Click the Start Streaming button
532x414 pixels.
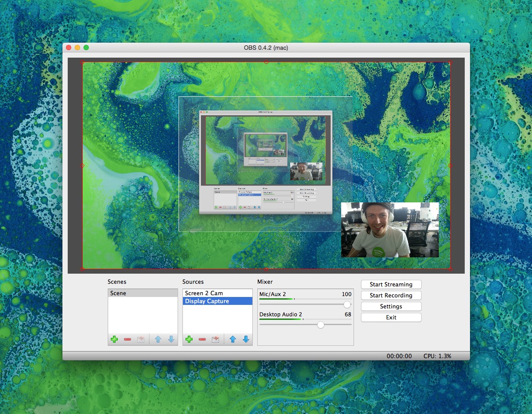pyautogui.click(x=391, y=284)
